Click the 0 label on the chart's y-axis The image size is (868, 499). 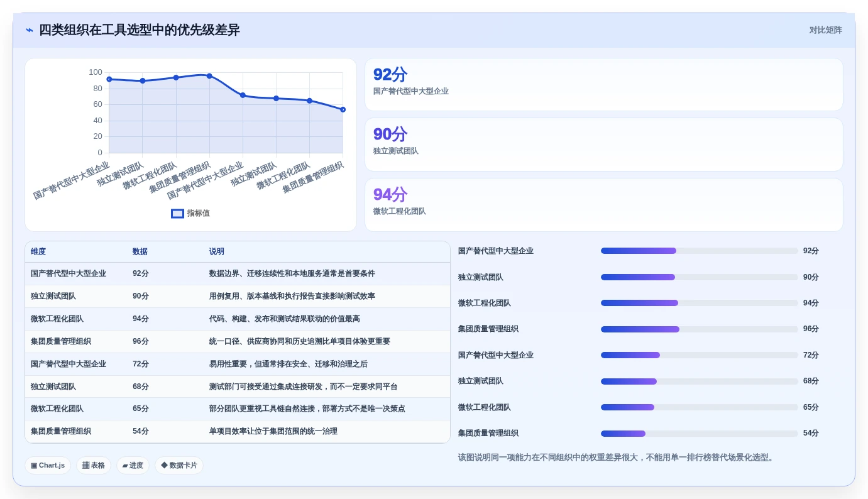(100, 153)
